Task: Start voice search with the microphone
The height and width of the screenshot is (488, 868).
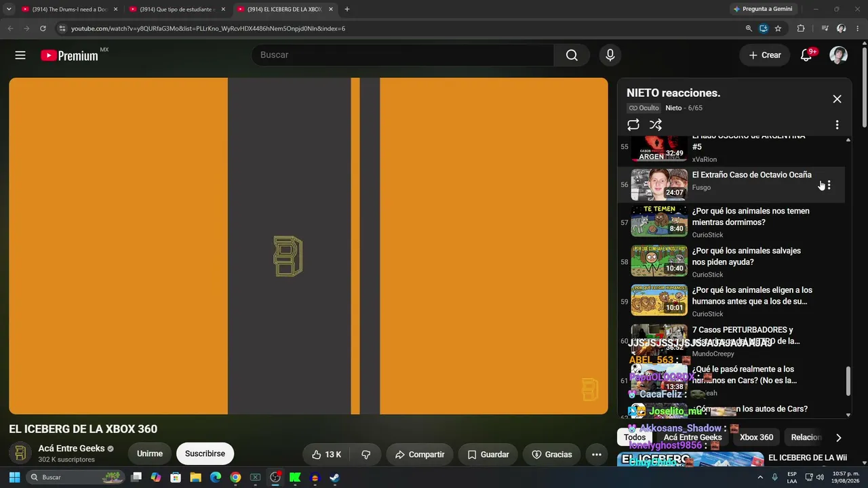Action: 610,55
